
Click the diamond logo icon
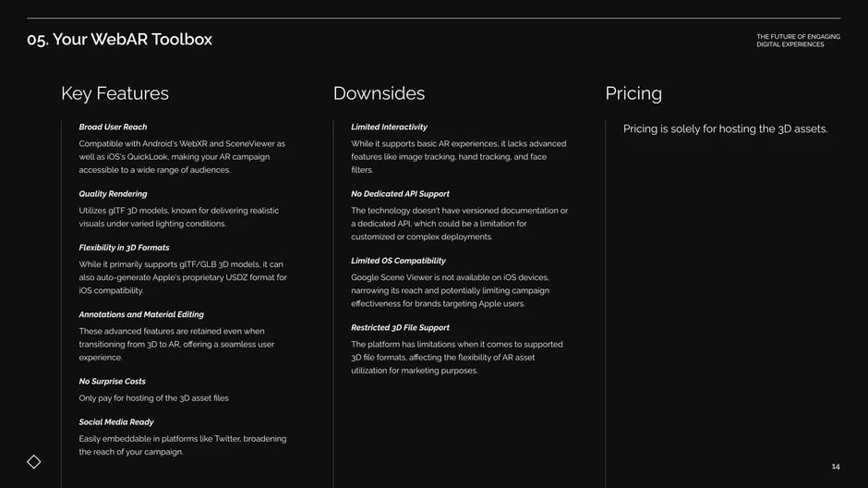[x=34, y=461]
